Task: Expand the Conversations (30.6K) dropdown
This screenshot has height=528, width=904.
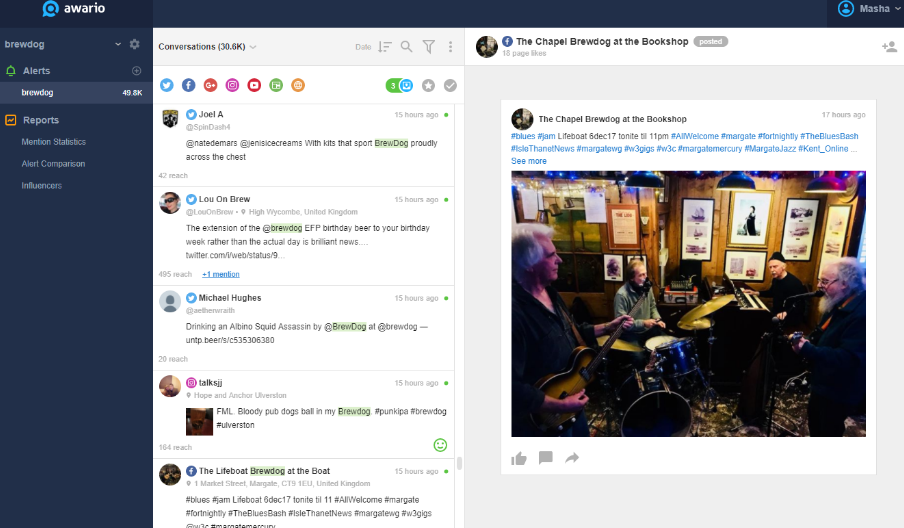Action: (x=207, y=47)
